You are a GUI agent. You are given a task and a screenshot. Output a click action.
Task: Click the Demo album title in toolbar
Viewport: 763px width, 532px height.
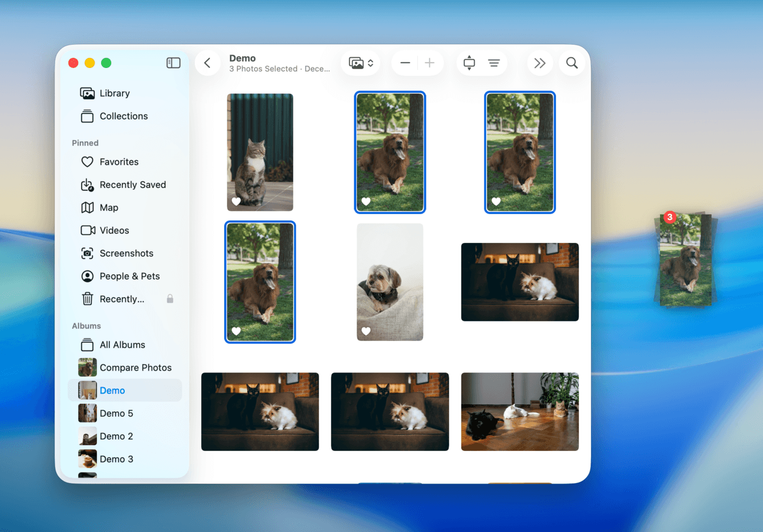point(243,58)
